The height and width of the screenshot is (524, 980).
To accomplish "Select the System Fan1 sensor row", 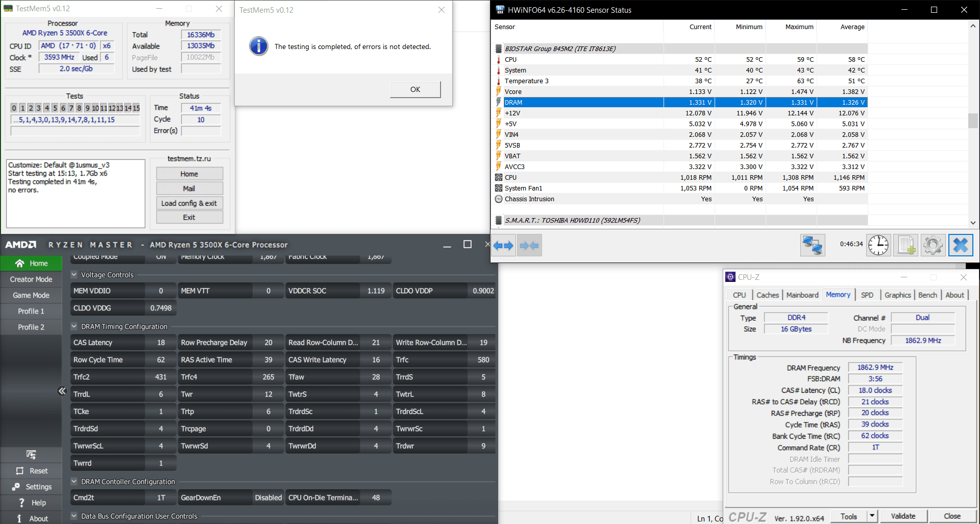I will coord(681,188).
